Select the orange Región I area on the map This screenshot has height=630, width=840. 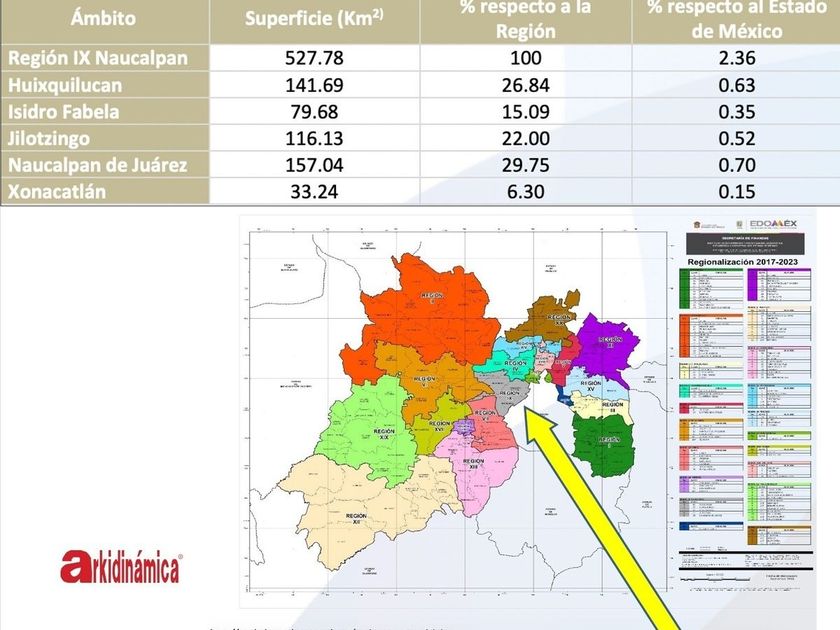click(423, 316)
